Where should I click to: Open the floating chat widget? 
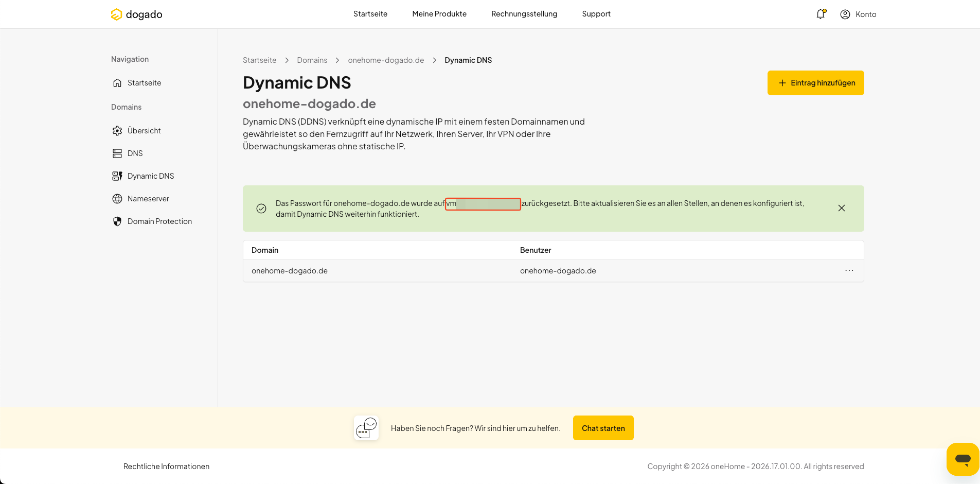pyautogui.click(x=963, y=459)
